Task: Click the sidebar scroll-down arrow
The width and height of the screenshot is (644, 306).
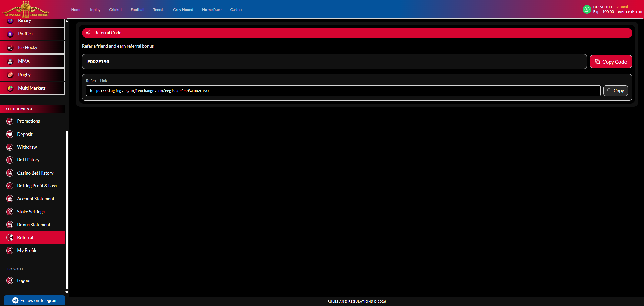Action: (67, 292)
